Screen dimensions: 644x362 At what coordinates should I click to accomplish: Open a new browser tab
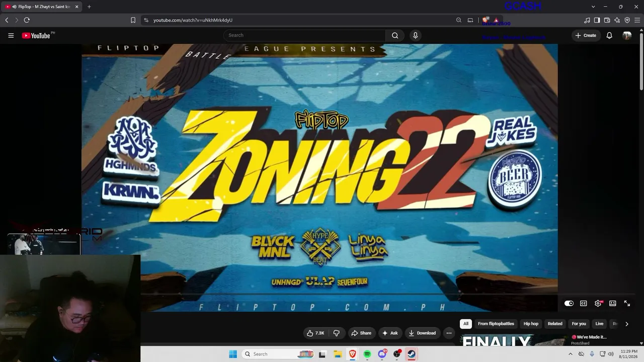click(x=89, y=7)
